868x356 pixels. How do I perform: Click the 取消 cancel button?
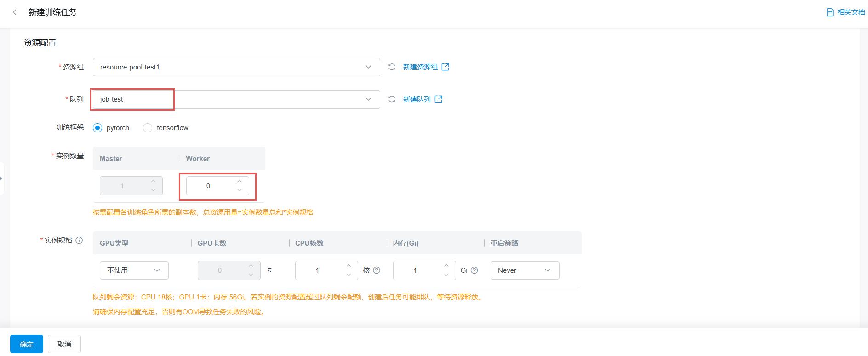[64, 344]
